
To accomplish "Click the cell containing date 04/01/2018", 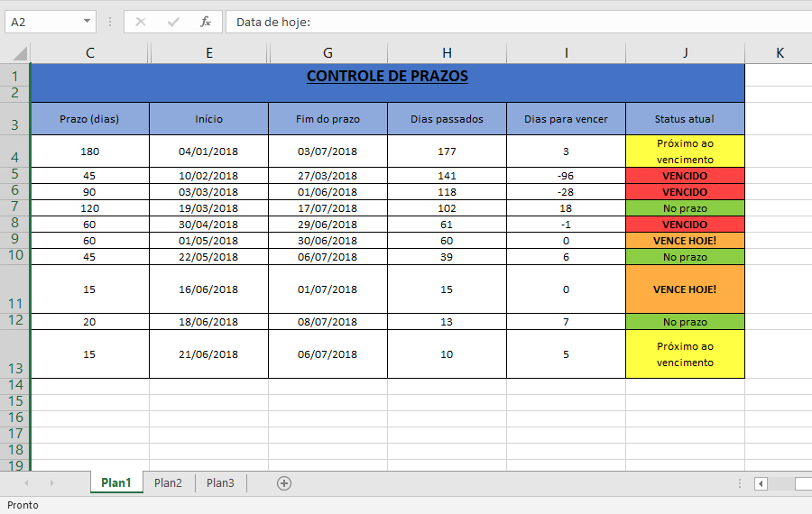I will tap(208, 151).
